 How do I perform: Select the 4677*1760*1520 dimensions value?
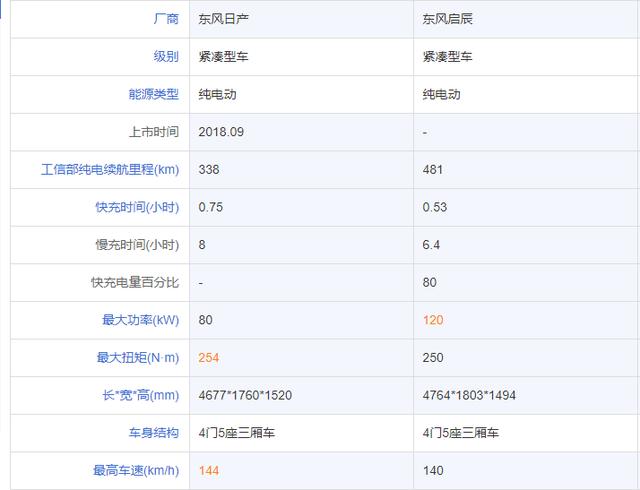coord(245,395)
